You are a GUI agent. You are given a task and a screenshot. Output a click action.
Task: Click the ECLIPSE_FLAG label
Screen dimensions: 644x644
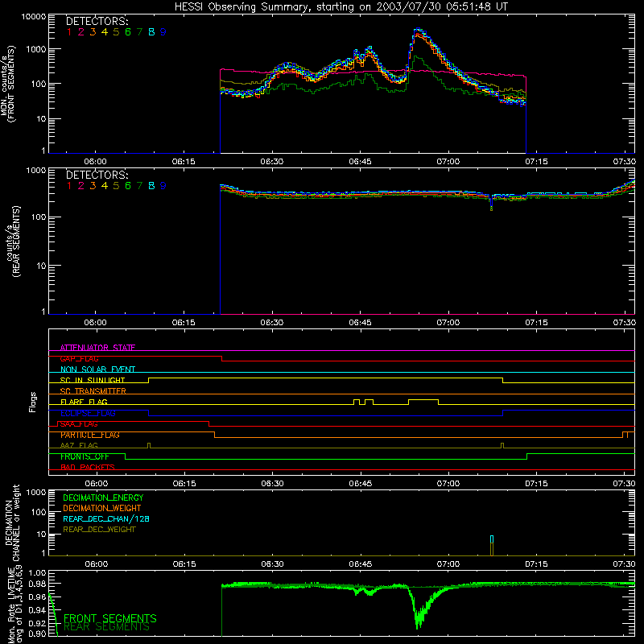[88, 413]
